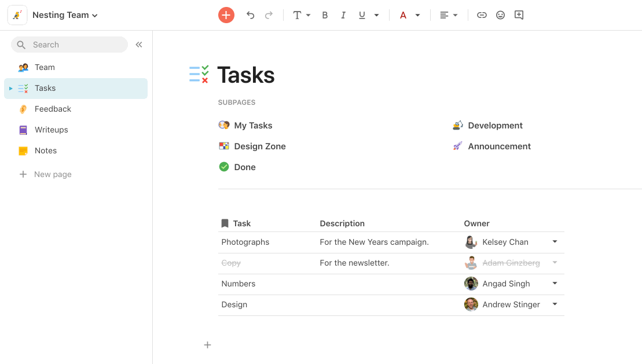Click Angad Singh's avatar
Screen dimensions: 642x364
tap(471, 284)
